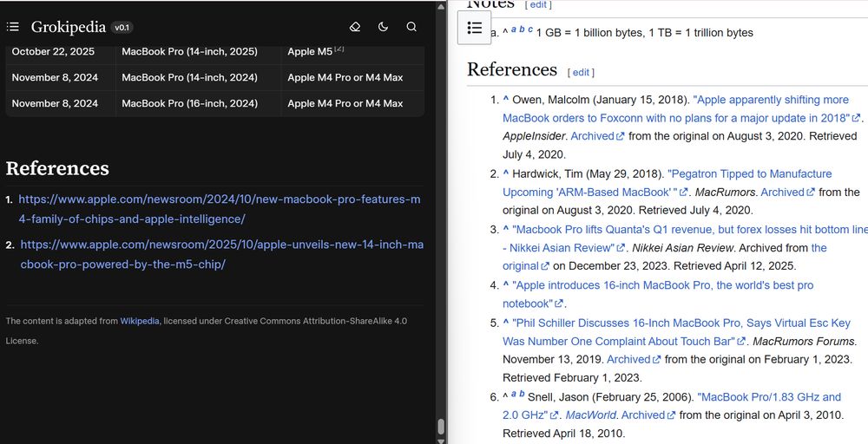This screenshot has height=444, width=868.
Task: Open the Grokipedia table of contents menu icon
Action: (13, 27)
